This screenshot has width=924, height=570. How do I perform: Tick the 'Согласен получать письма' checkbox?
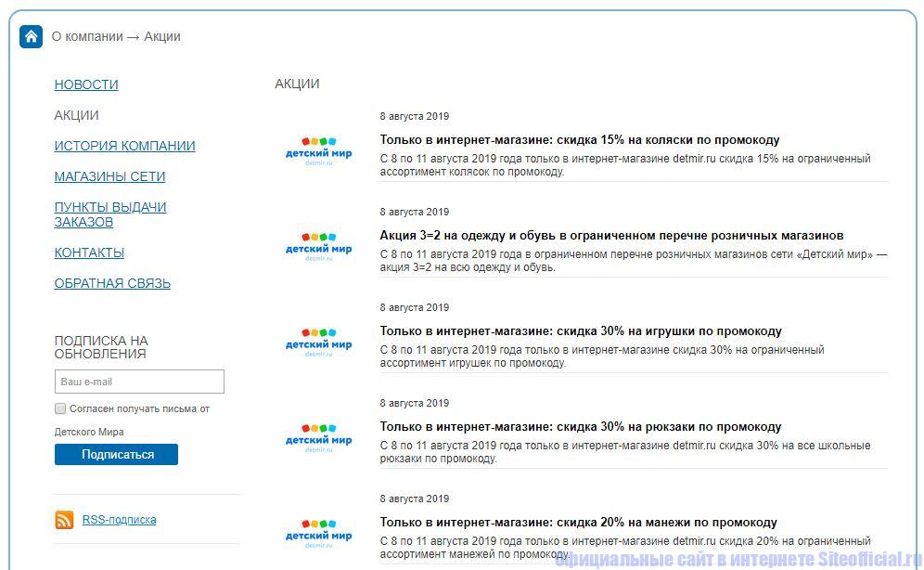click(60, 408)
